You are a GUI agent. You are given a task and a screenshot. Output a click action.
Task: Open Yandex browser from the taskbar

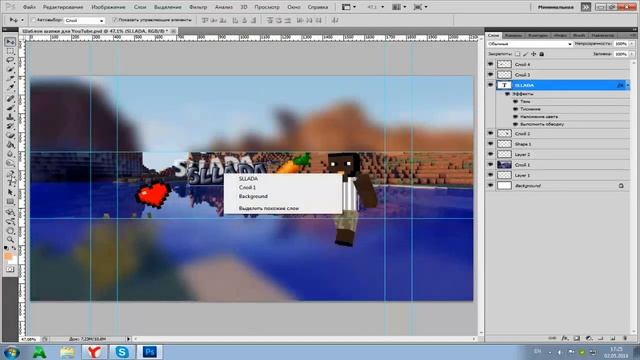tap(94, 352)
